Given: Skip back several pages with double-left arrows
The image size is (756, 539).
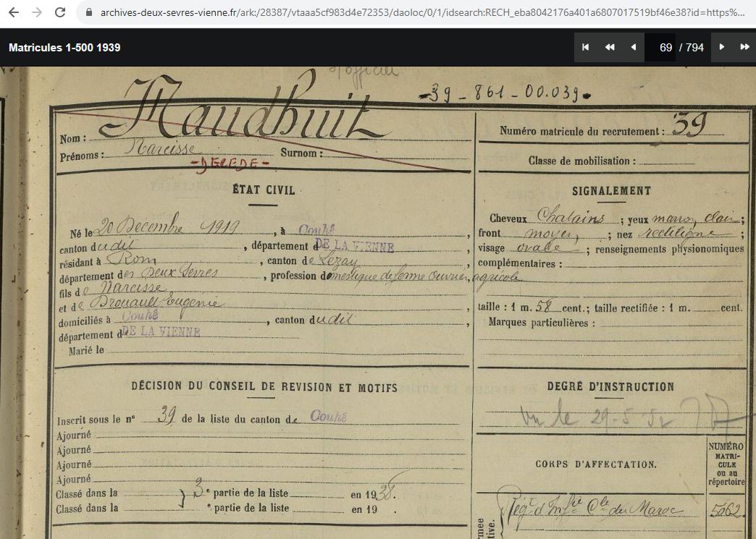Looking at the screenshot, I should pos(610,47).
